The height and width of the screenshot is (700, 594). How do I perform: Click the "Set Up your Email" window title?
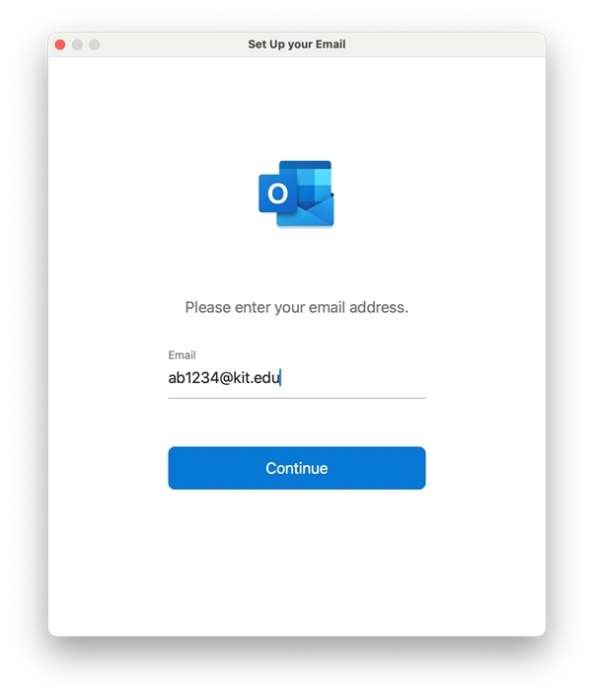click(x=296, y=44)
